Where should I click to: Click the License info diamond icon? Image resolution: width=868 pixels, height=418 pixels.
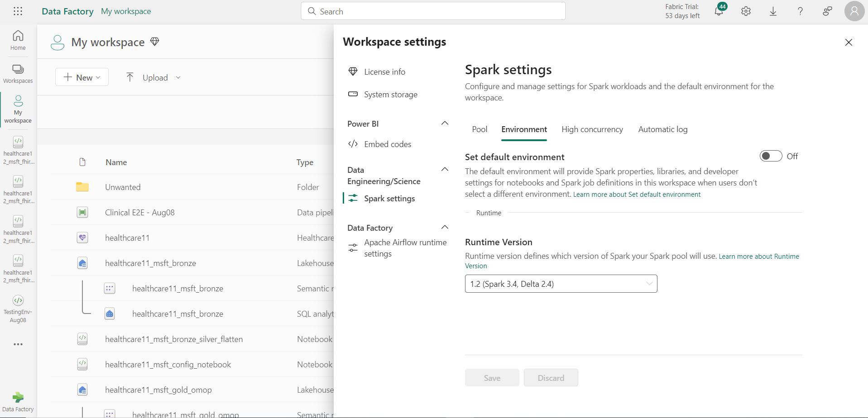[353, 71]
